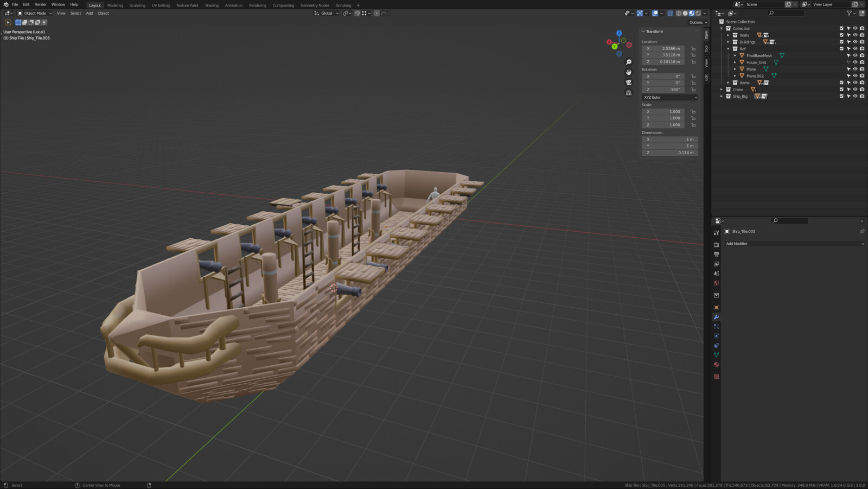Open the Add Modifier dropdown
Viewport: 868px width, 489px height.
(x=794, y=244)
